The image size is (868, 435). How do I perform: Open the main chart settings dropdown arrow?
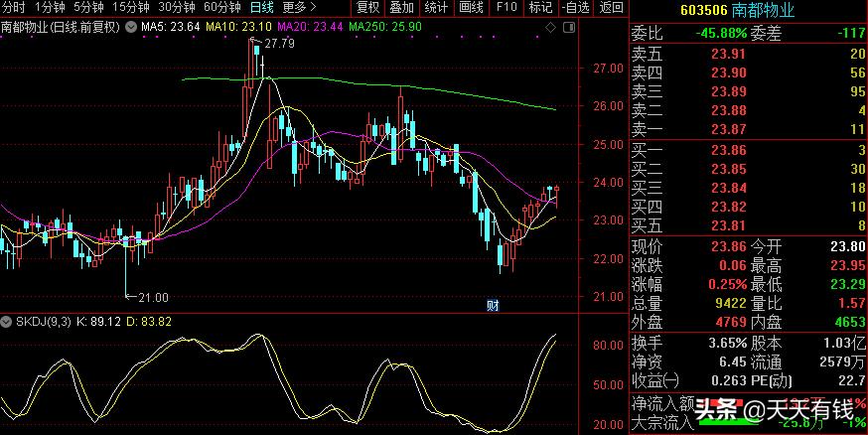pos(130,26)
